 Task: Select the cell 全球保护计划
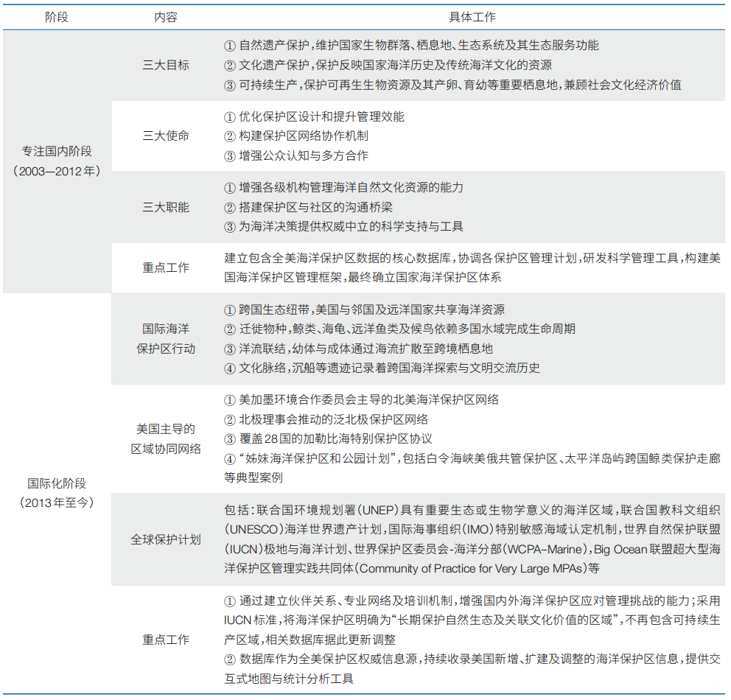pos(166,539)
